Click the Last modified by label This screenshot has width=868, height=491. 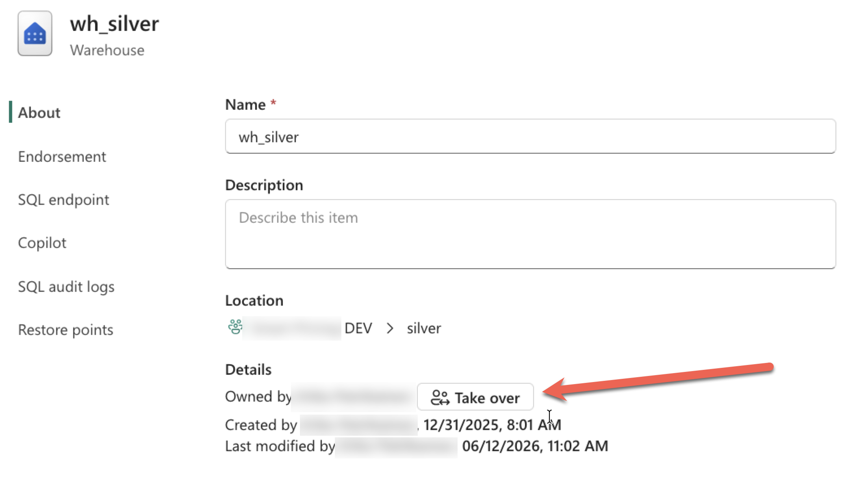coord(280,446)
